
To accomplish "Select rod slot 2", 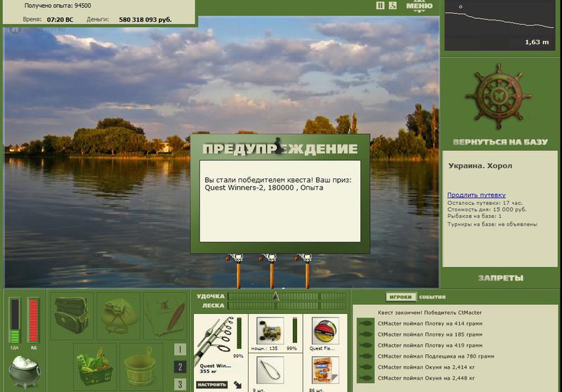I will (180, 367).
